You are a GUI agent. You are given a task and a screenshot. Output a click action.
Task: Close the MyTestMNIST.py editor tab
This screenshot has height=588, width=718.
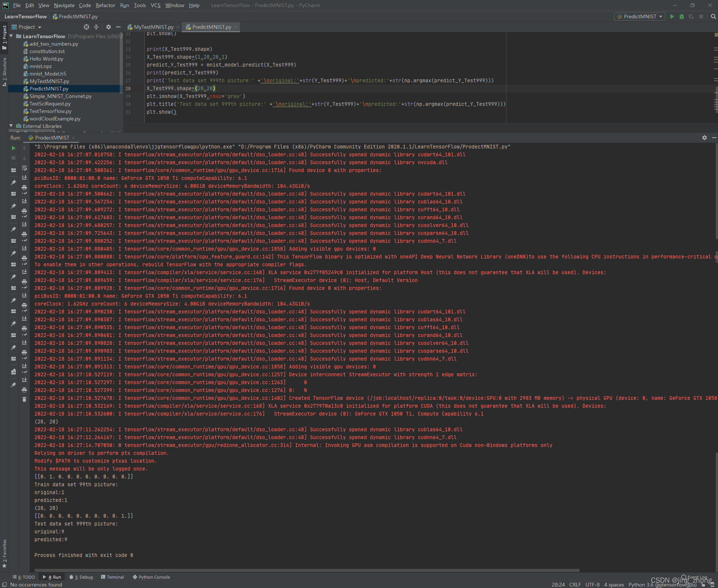[x=178, y=27]
